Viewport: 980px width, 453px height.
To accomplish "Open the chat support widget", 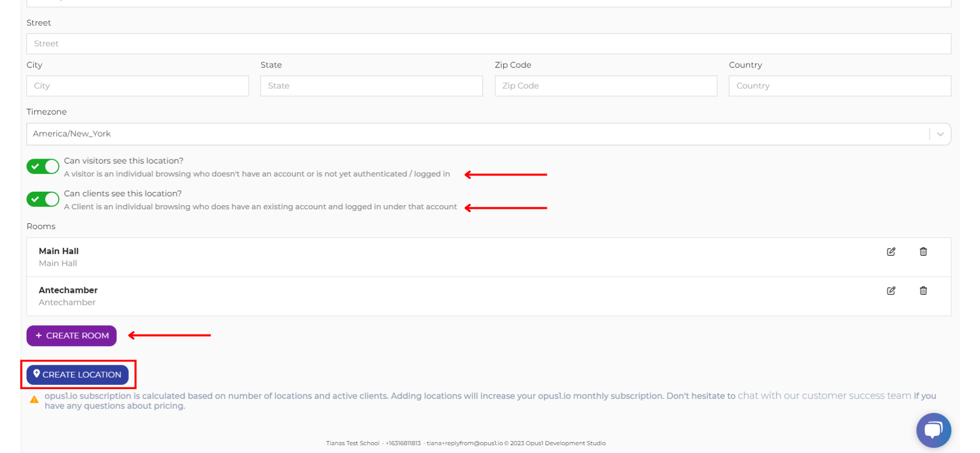I will point(933,430).
